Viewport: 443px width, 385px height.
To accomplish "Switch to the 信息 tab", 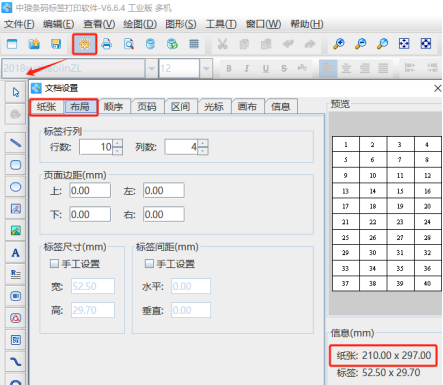I will click(280, 107).
